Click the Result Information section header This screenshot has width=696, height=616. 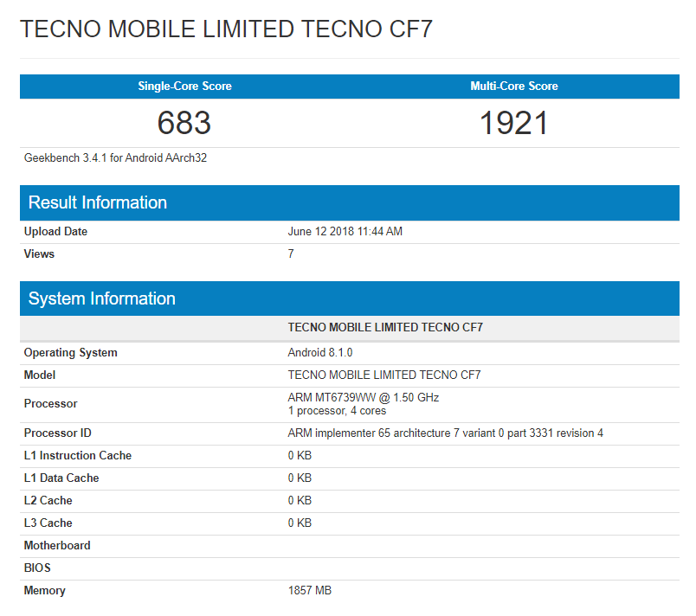pyautogui.click(x=98, y=202)
